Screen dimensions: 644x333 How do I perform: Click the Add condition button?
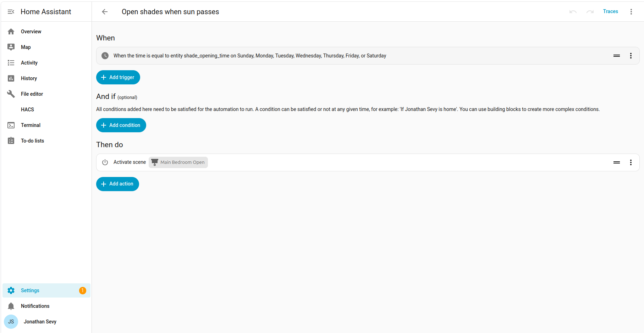121,125
